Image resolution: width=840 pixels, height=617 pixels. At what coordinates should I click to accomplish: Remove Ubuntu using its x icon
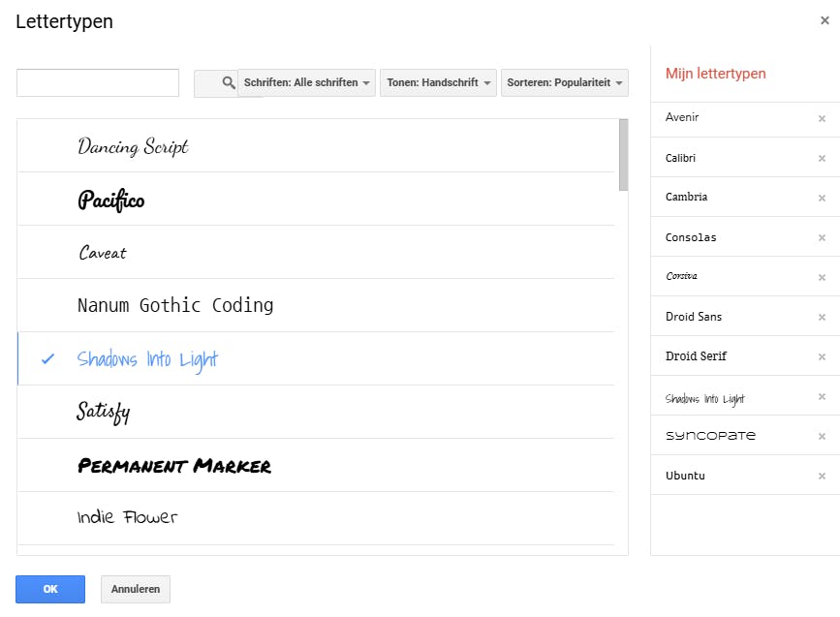[x=822, y=477]
